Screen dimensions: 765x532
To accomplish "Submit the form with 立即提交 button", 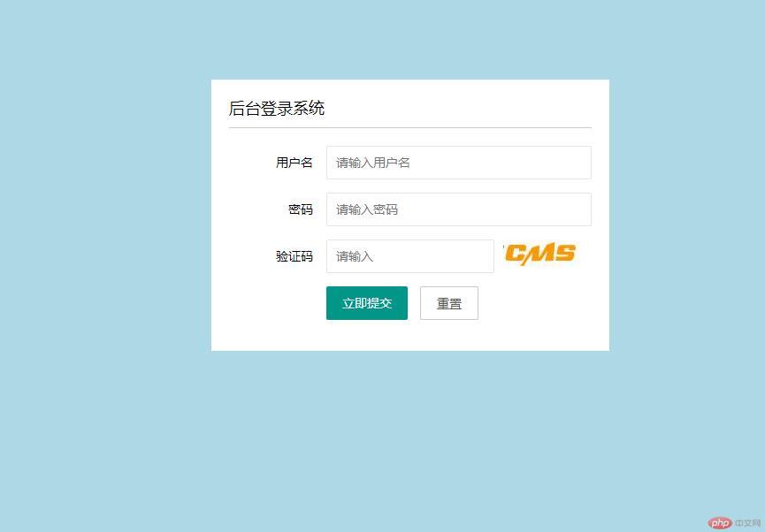I will click(366, 303).
